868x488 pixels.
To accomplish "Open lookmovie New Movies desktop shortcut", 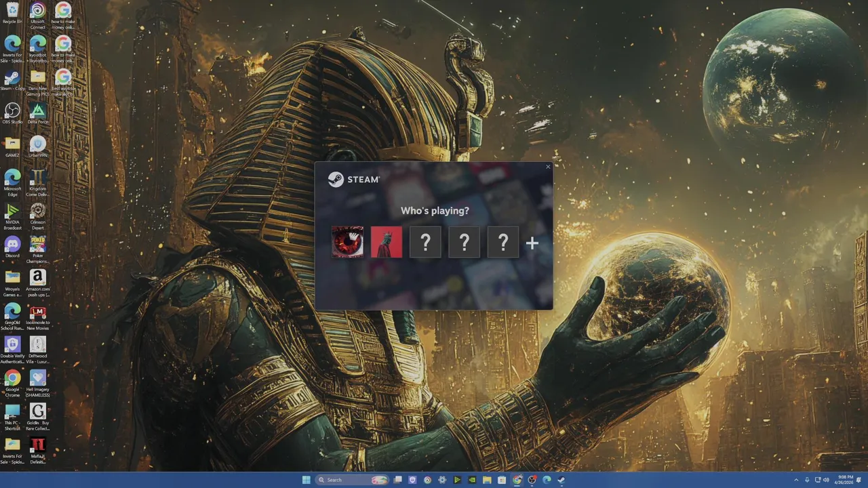I will (38, 316).
